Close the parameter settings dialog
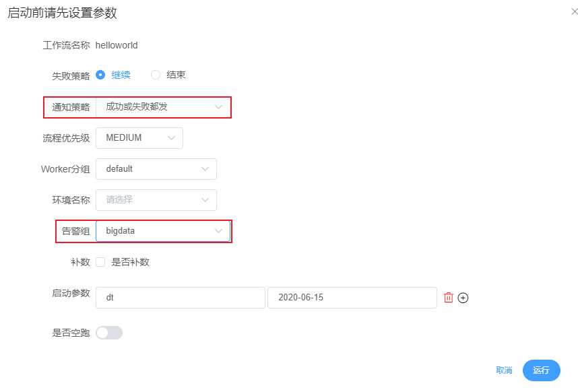This screenshot has width=578, height=392. pos(574,11)
